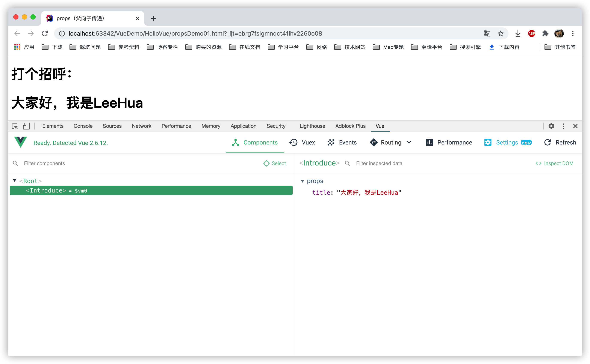Open the Vuex history panel

302,143
